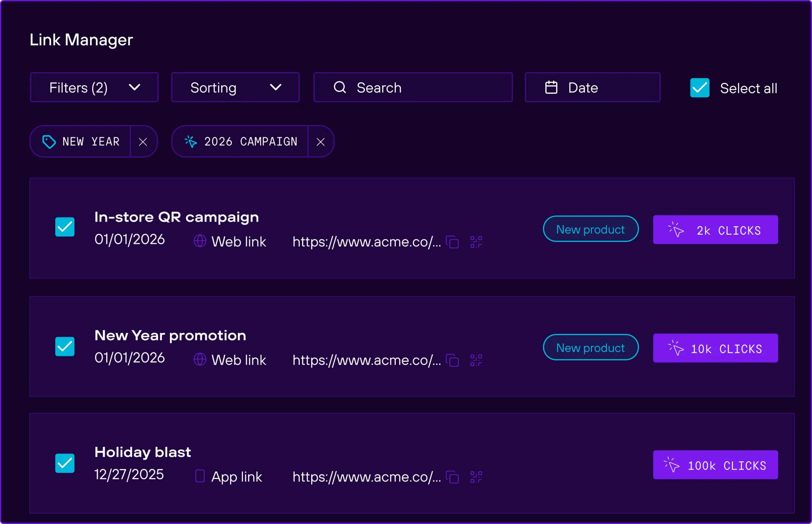Click the magnifier search icon
Screen dimensions: 812x524
[x=340, y=88]
